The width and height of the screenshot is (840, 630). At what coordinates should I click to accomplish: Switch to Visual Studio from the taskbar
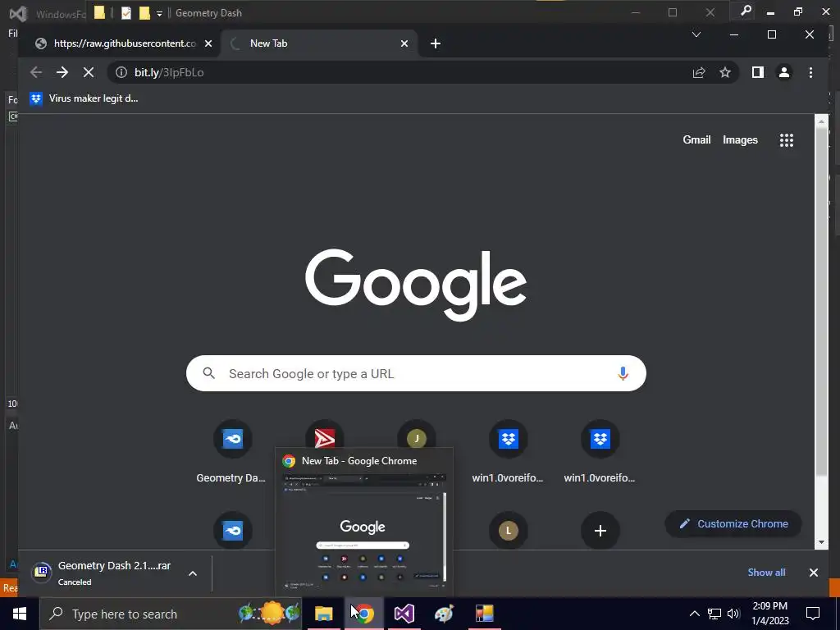(404, 614)
